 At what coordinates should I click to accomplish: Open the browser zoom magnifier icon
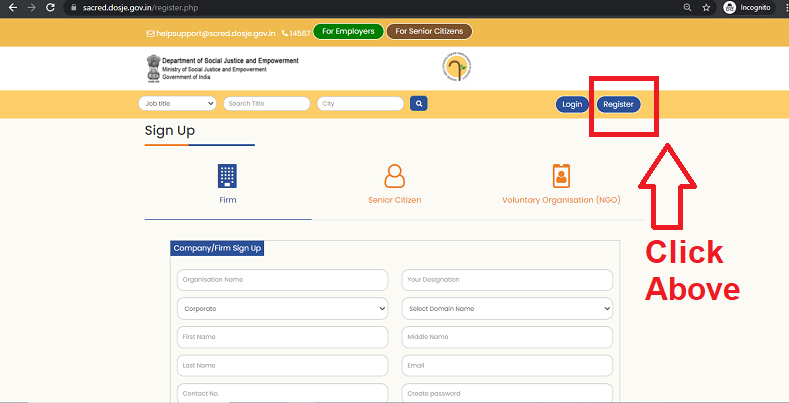[687, 8]
